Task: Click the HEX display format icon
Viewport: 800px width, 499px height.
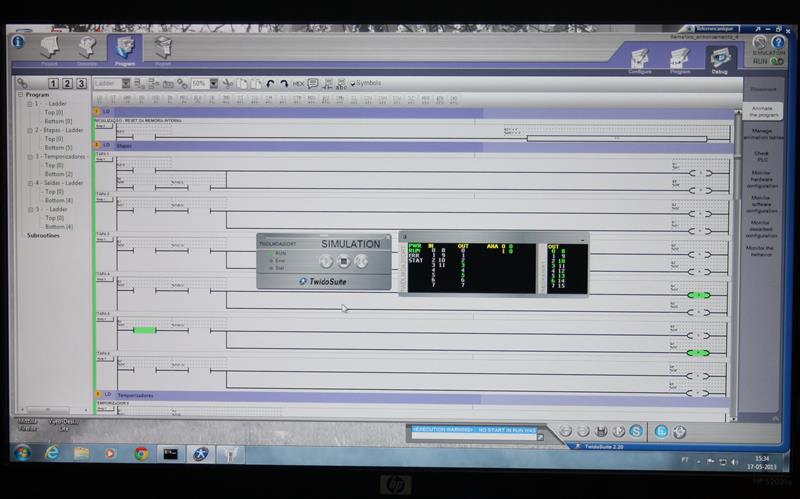Action: tap(298, 84)
